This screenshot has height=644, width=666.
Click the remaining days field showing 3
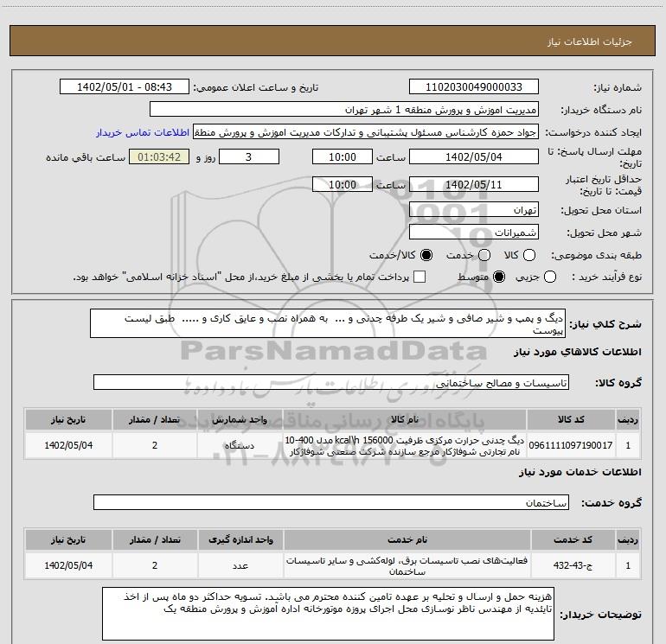click(x=249, y=156)
